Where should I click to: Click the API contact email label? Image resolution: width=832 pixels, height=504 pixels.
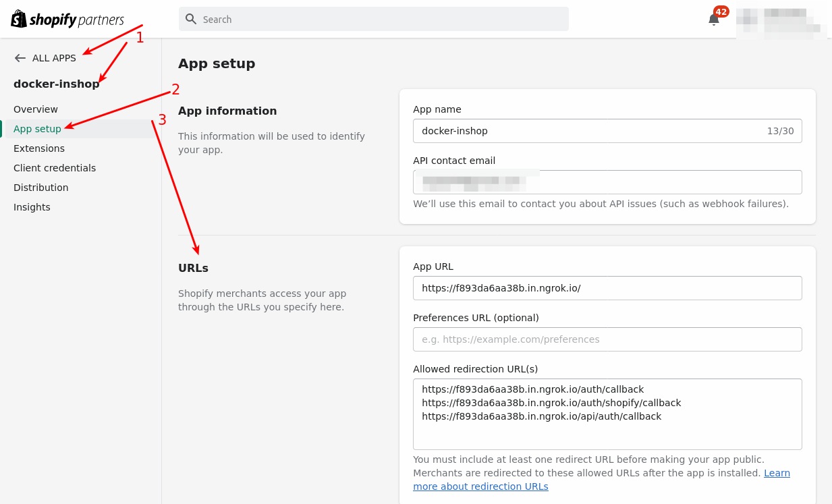(x=454, y=161)
